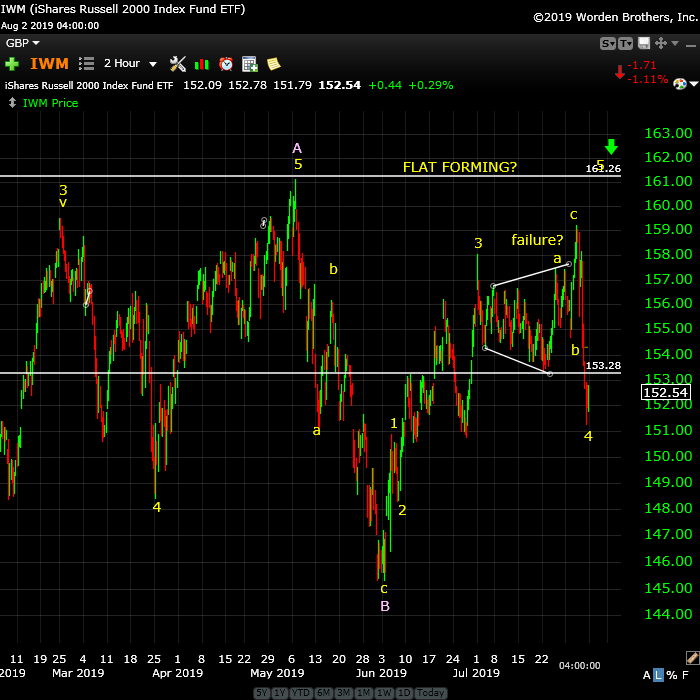The height and width of the screenshot is (700, 700).
Task: Click the Today range button
Action: [x=430, y=692]
